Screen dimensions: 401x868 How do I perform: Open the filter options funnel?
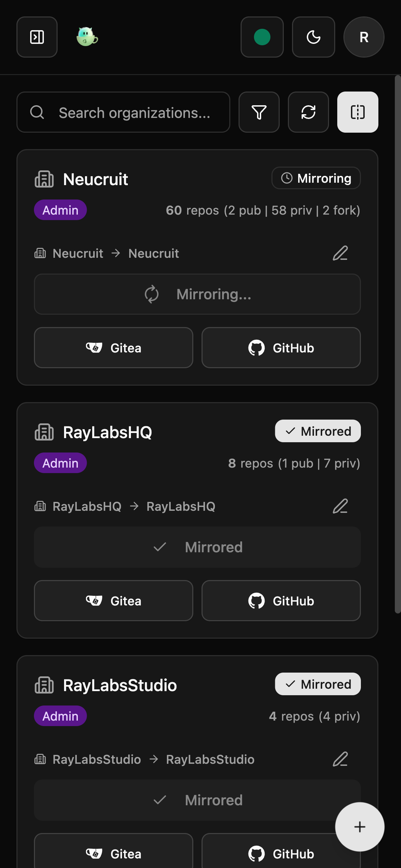point(259,112)
